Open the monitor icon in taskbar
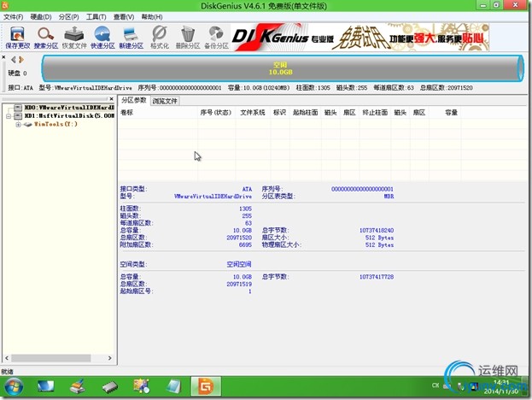532x400 pixels. point(45,386)
